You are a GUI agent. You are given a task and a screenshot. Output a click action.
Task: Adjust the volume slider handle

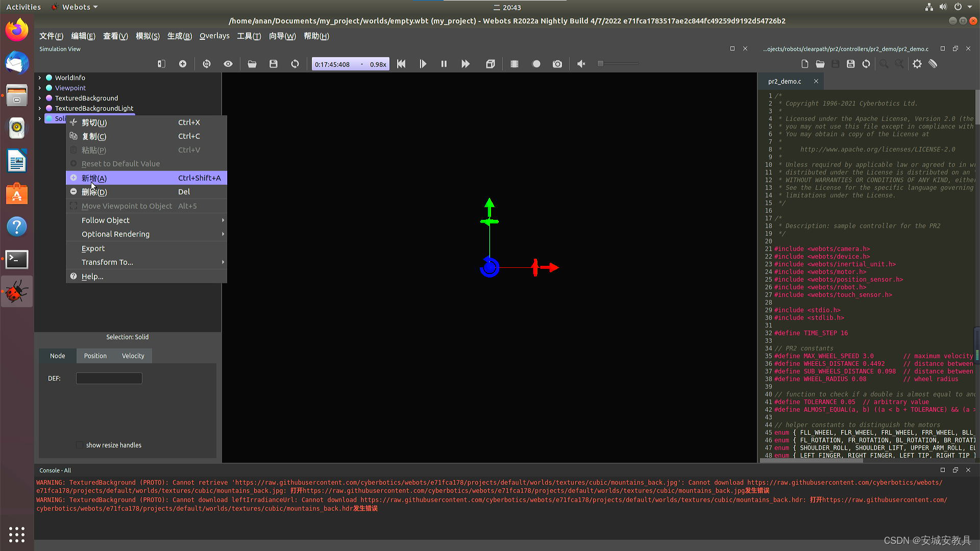tap(601, 64)
